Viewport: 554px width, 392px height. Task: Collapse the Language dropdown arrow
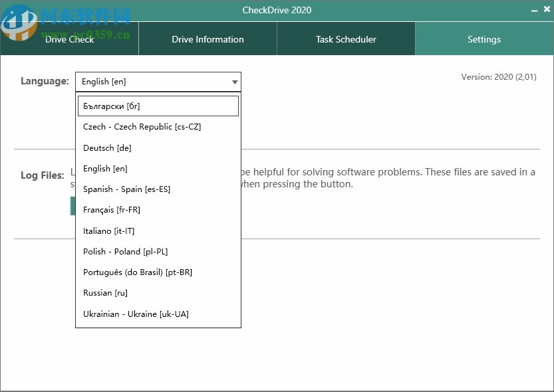click(234, 81)
